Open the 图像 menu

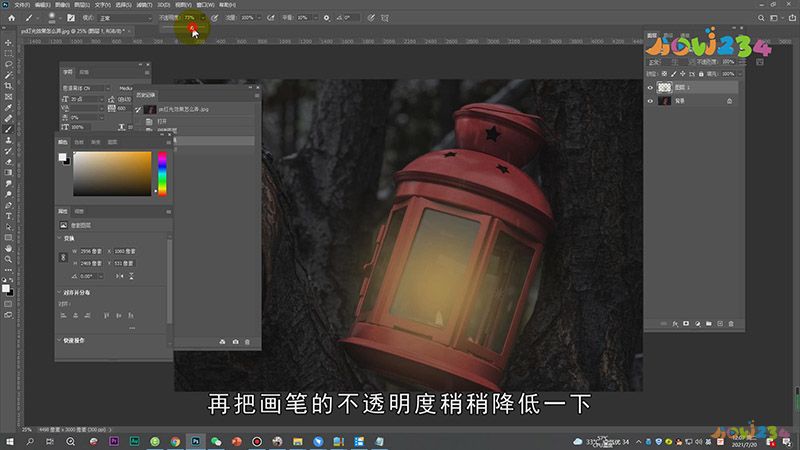[x=62, y=5]
